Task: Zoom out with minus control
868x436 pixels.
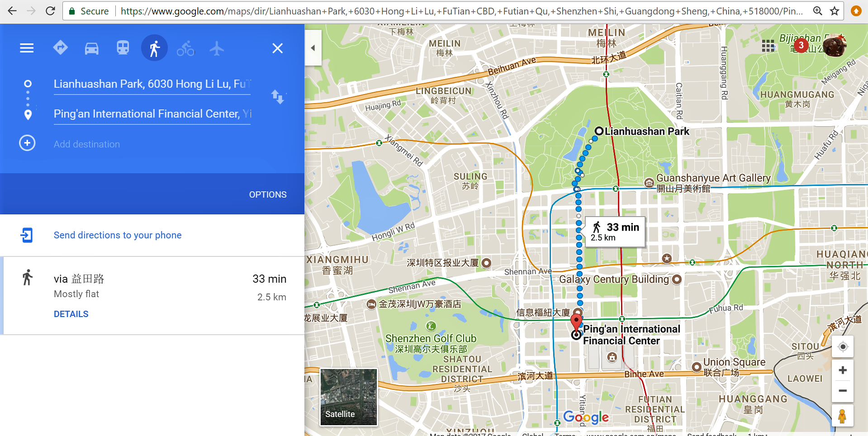Action: tap(843, 391)
